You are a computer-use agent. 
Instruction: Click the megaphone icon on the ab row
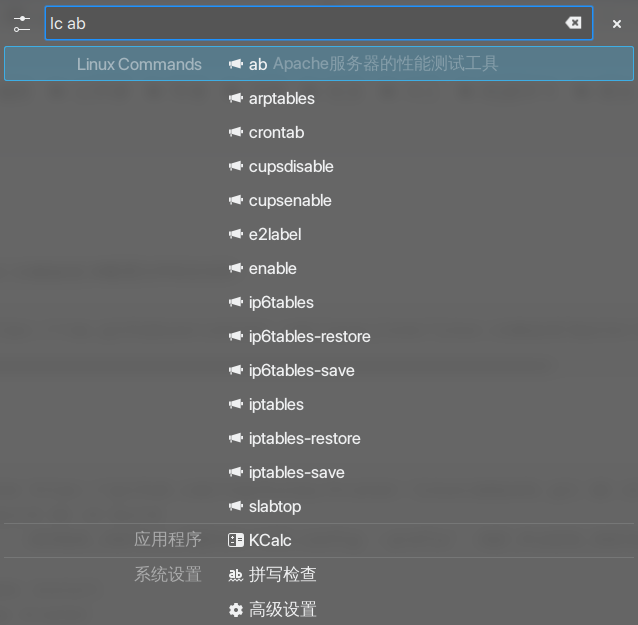[x=236, y=64]
